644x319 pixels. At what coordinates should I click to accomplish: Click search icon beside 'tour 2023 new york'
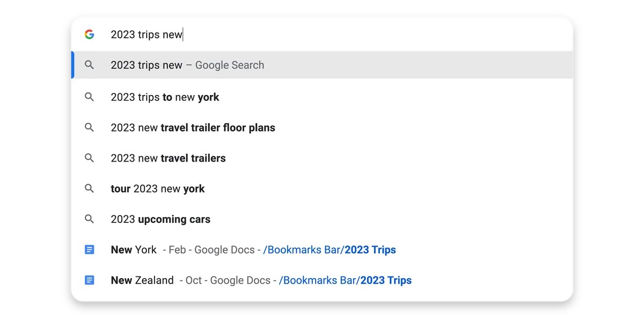[90, 189]
